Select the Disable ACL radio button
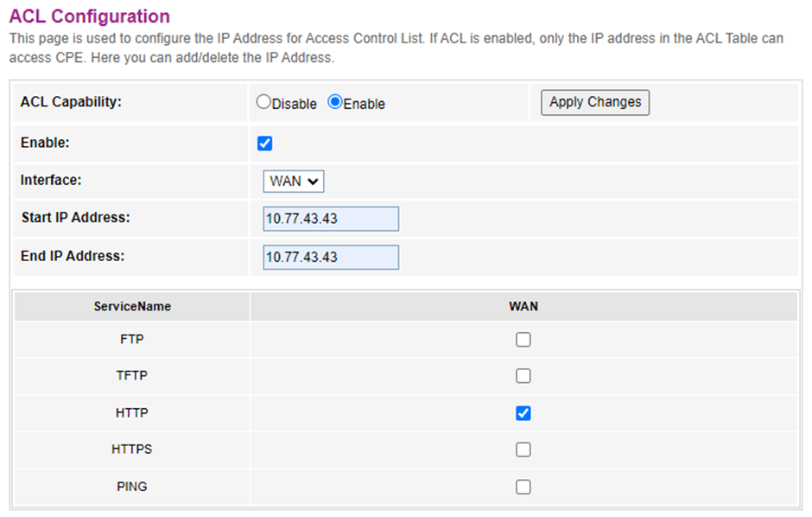Viewport: 812px width, 517px height. click(x=263, y=102)
